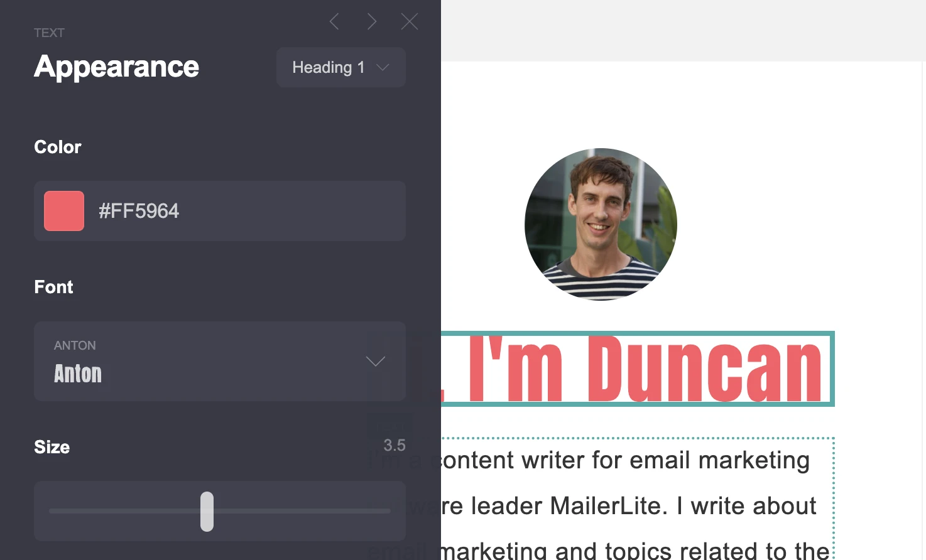The image size is (926, 560).
Task: Go to the next panel arrow
Action: (372, 22)
